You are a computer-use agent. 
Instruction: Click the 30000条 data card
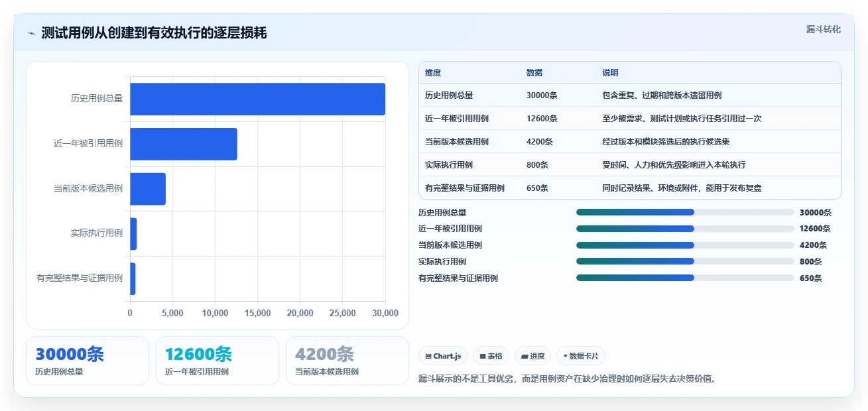click(88, 361)
